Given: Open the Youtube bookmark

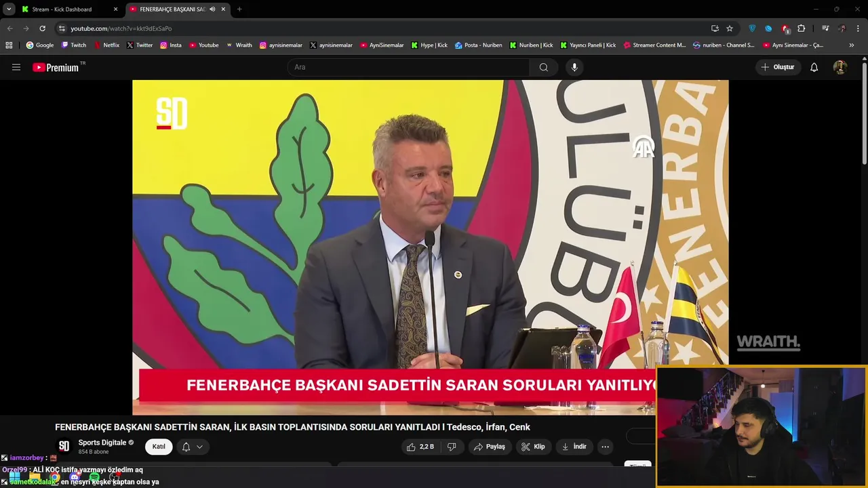Looking at the screenshot, I should 203,45.
